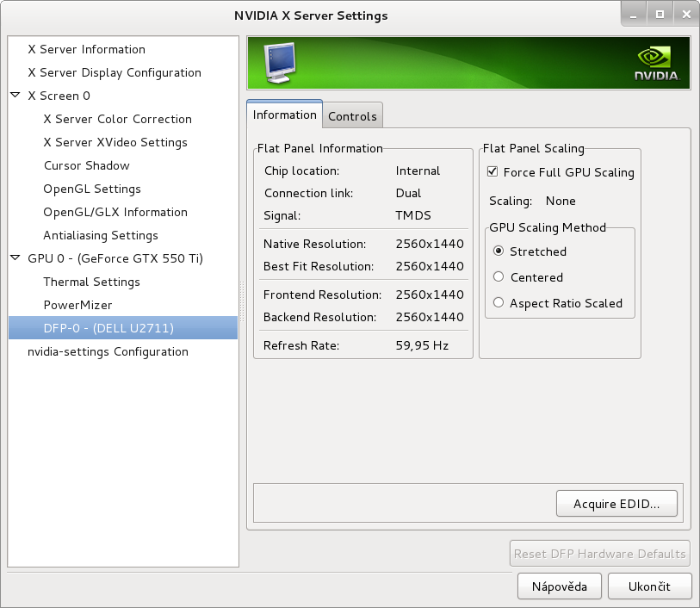The height and width of the screenshot is (608, 700).
Task: Select the Centered scaling method
Action: (x=499, y=277)
